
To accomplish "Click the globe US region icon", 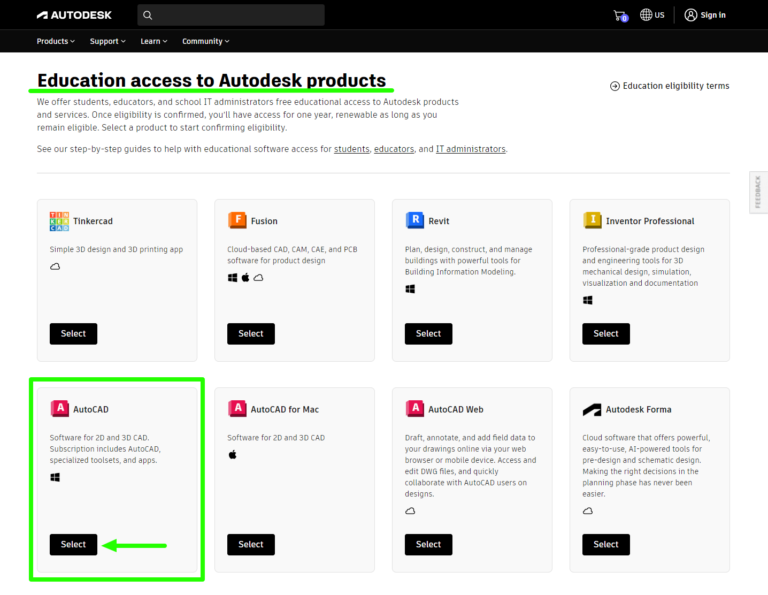I will pyautogui.click(x=646, y=15).
